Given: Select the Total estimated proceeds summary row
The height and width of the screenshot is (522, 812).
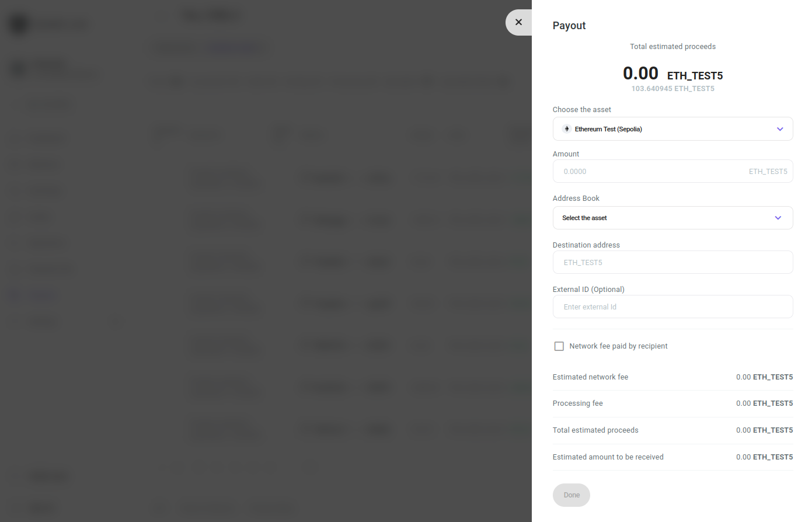Looking at the screenshot, I should point(672,430).
